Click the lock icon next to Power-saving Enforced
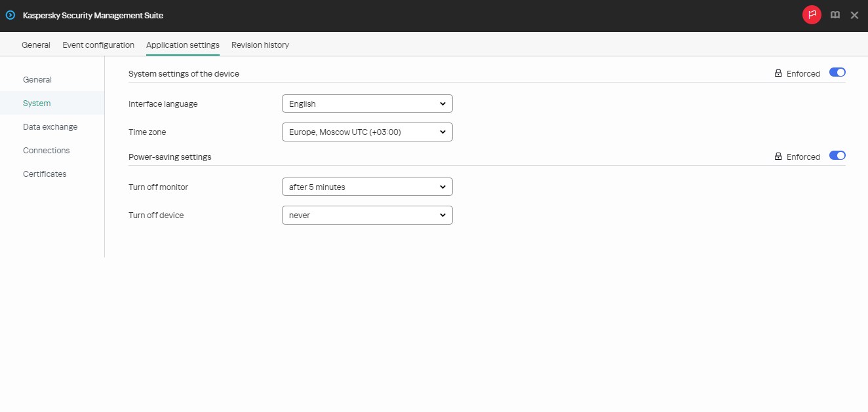The width and height of the screenshot is (868, 412). pyautogui.click(x=778, y=156)
